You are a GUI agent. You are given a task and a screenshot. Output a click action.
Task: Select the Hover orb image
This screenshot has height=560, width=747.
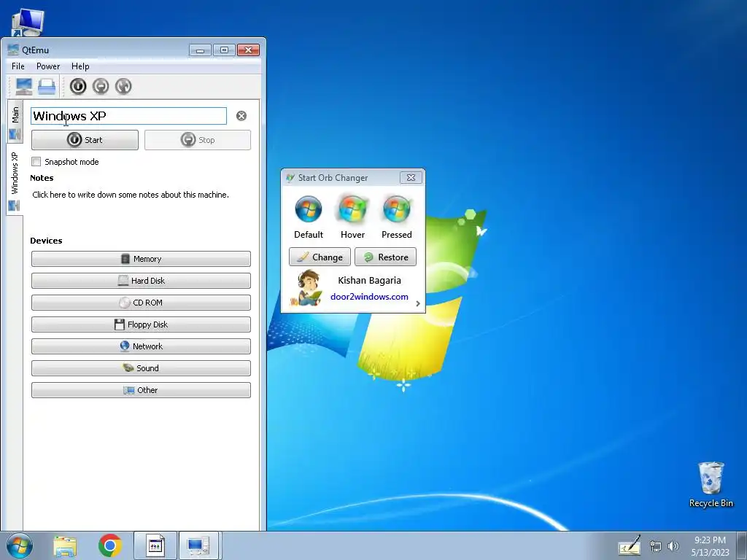352,209
